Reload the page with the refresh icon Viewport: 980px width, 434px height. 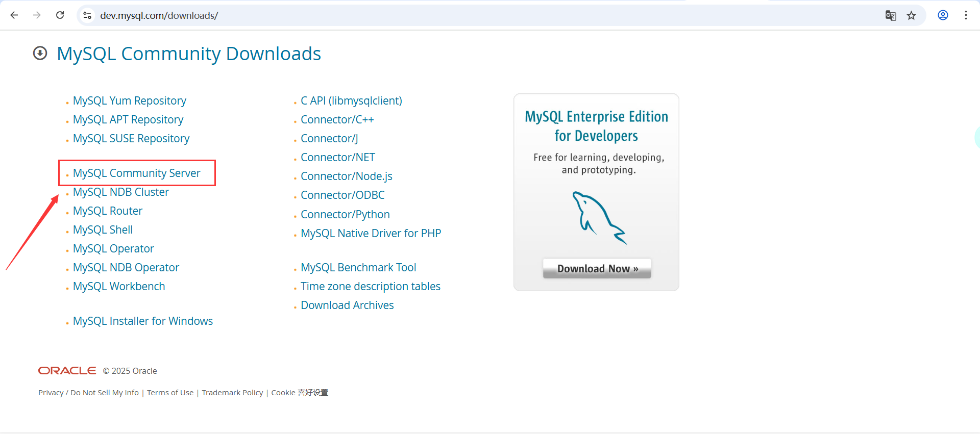[60, 15]
